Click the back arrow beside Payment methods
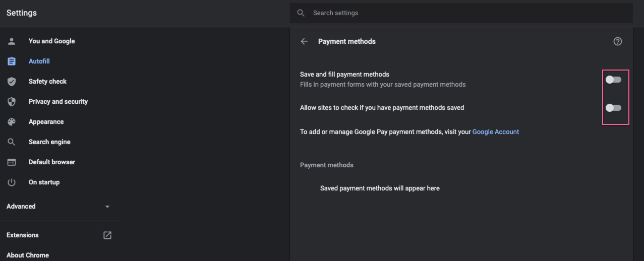 [x=304, y=41]
